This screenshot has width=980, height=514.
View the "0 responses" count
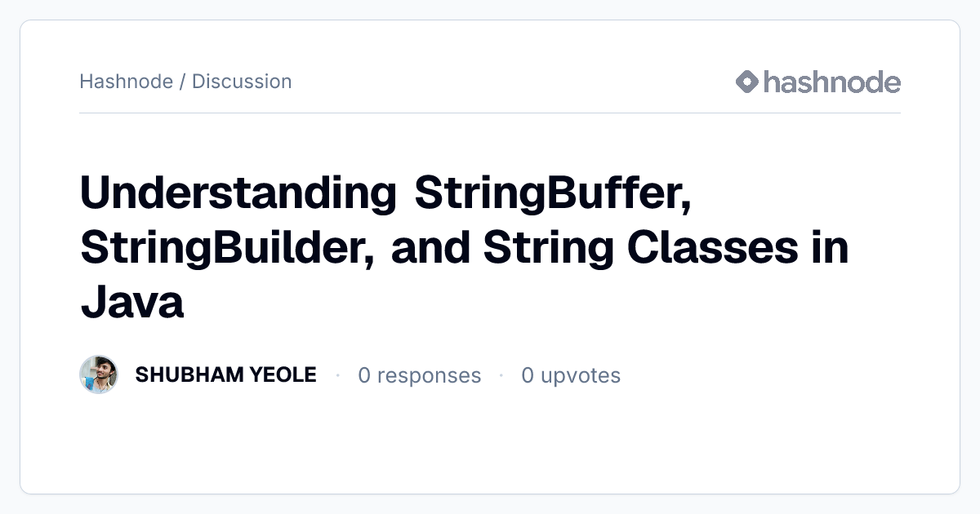(420, 375)
